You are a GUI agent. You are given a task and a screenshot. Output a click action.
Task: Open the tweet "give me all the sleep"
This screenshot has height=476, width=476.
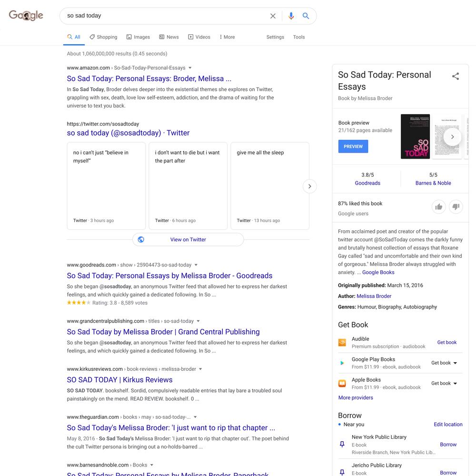pyautogui.click(x=270, y=186)
